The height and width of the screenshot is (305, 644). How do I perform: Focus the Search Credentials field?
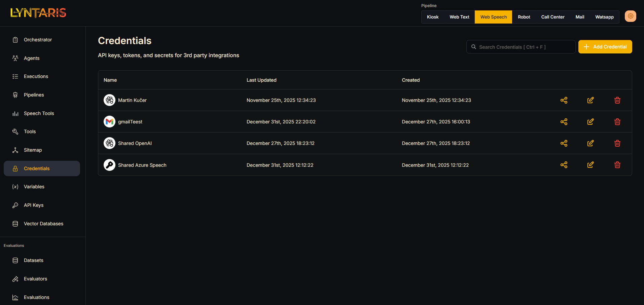point(521,47)
